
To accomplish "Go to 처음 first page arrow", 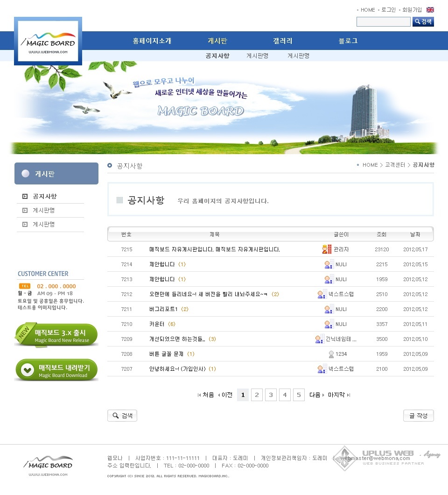I will coord(206,395).
